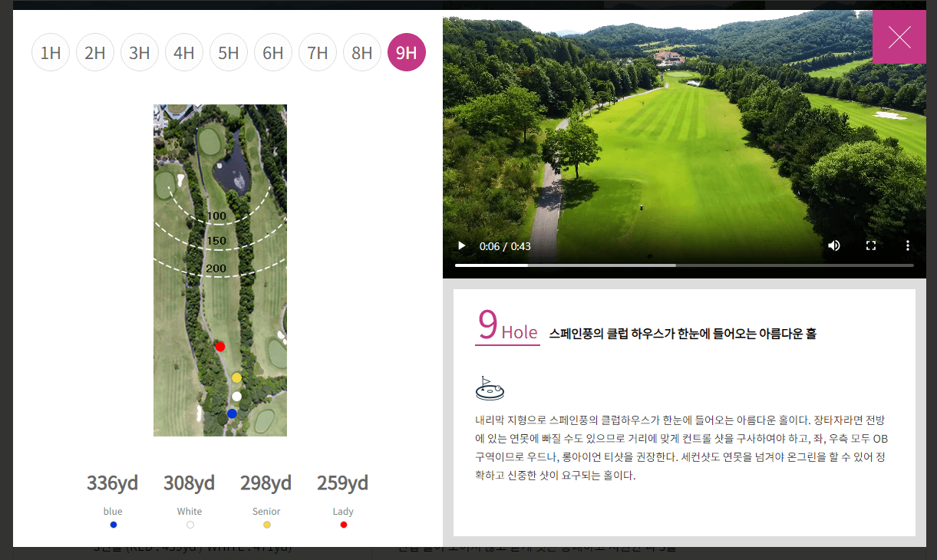Click the blue dot under the blue label
The width and height of the screenshot is (937, 560).
pyautogui.click(x=113, y=524)
